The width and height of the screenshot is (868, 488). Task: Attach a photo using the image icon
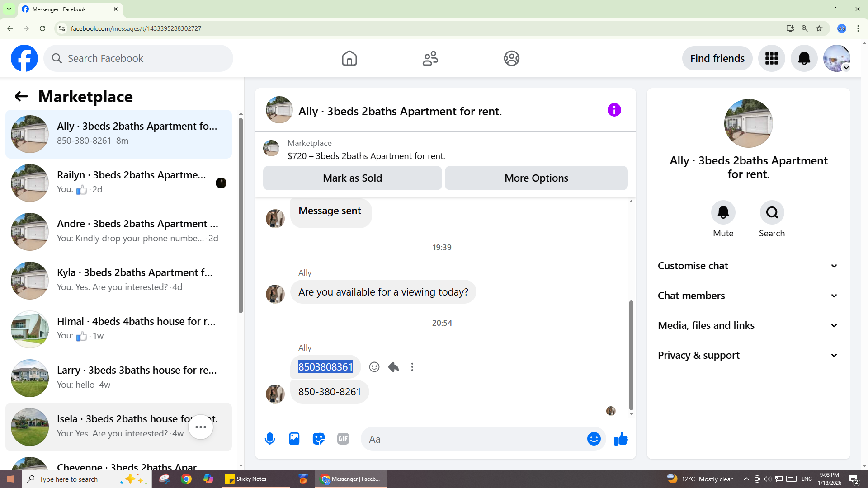(x=294, y=439)
